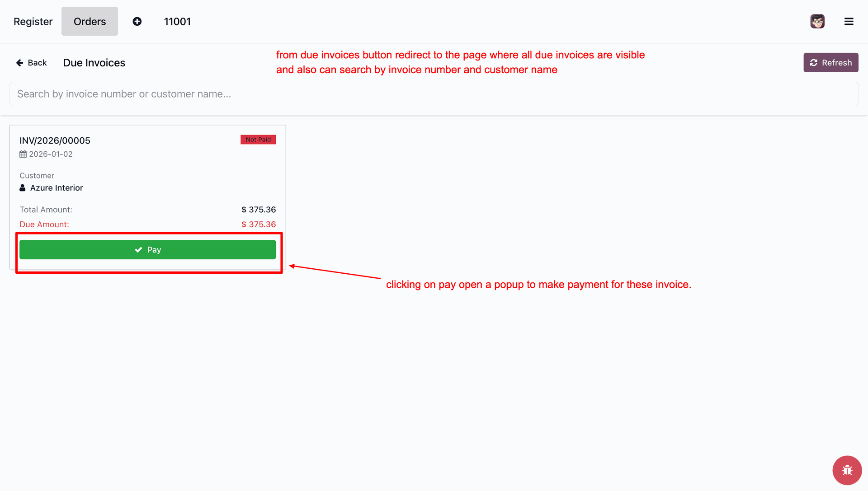Open the user avatar profile
Image resolution: width=868 pixels, height=491 pixels.
[x=817, y=22]
